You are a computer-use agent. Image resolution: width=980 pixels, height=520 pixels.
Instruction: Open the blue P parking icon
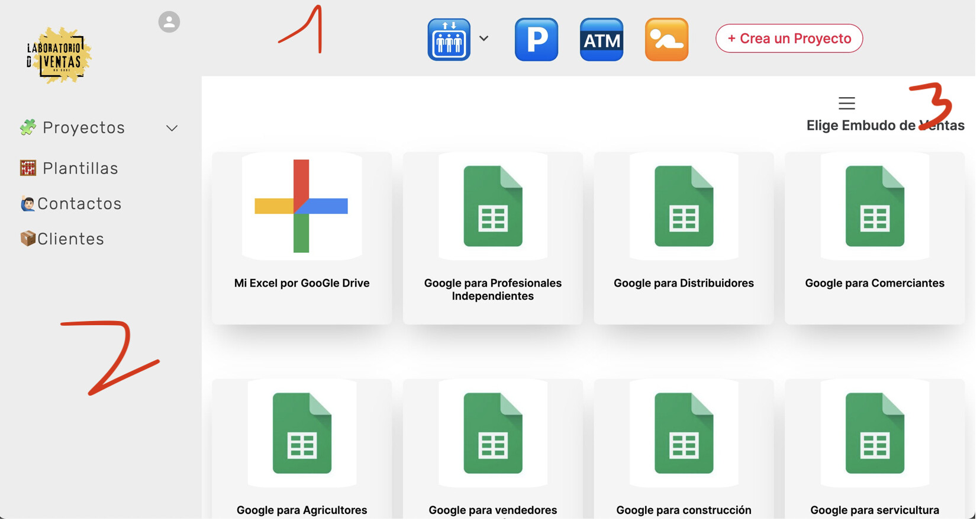536,39
